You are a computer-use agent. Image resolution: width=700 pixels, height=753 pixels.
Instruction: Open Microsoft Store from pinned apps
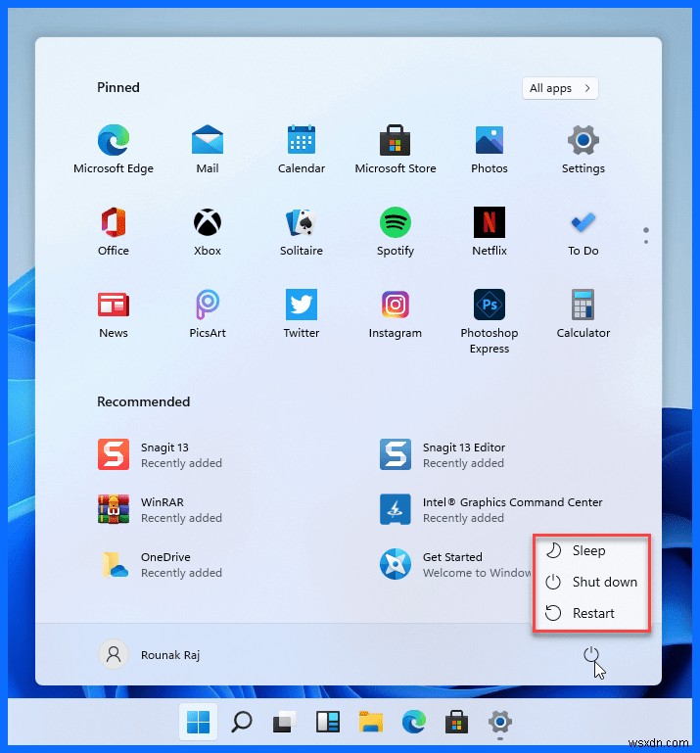[x=396, y=150]
